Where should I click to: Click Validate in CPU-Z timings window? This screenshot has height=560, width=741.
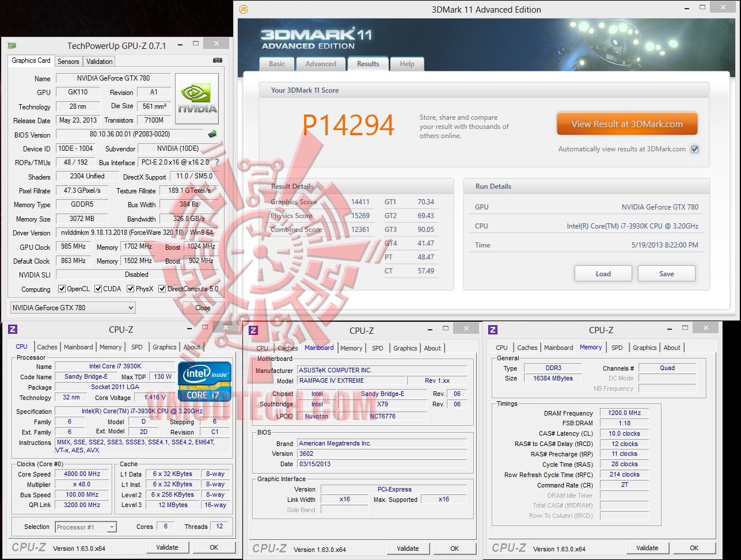pyautogui.click(x=648, y=548)
